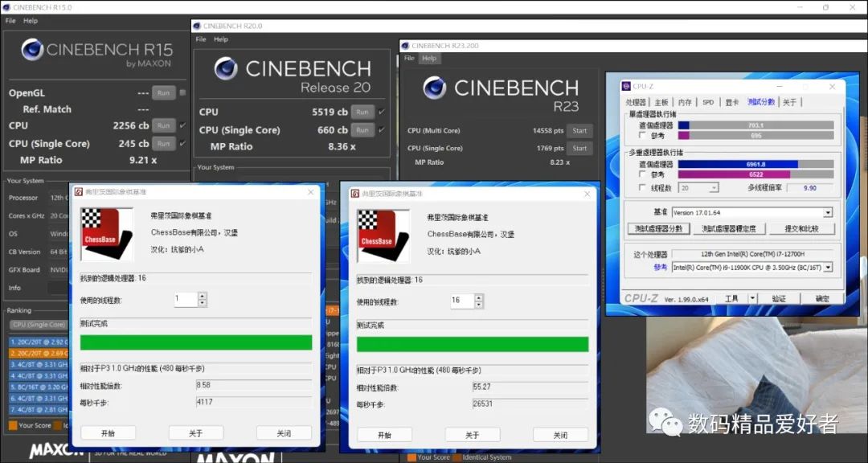
Task: Click the Cinebench R23.200 title bar icon
Action: (x=406, y=45)
